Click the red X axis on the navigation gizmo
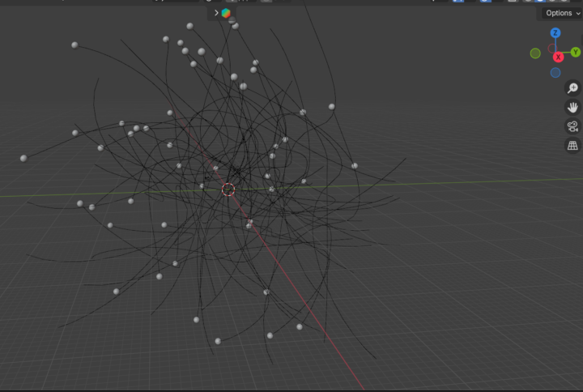Viewport: 583px width, 392px height. [558, 58]
